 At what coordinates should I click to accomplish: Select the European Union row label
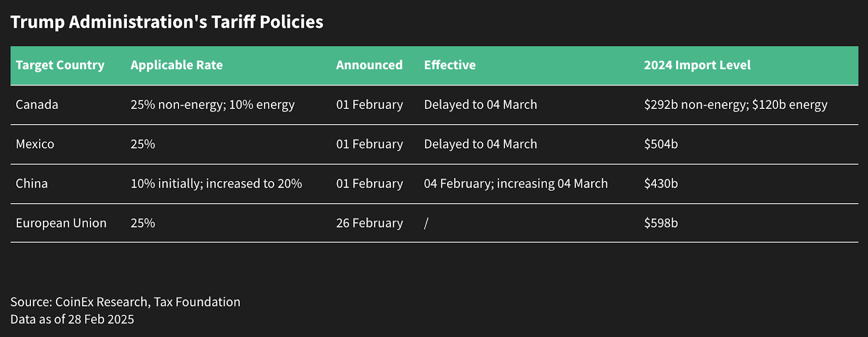61,223
